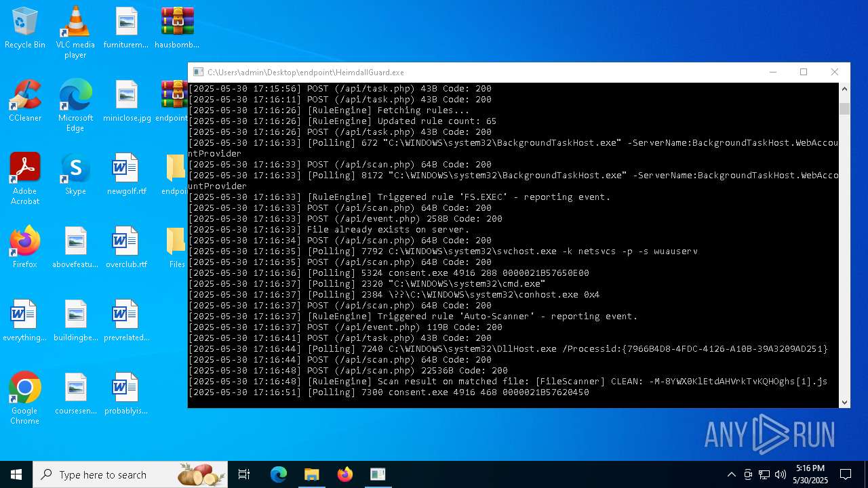Open the Recycle Bin desktop icon

tap(25, 28)
